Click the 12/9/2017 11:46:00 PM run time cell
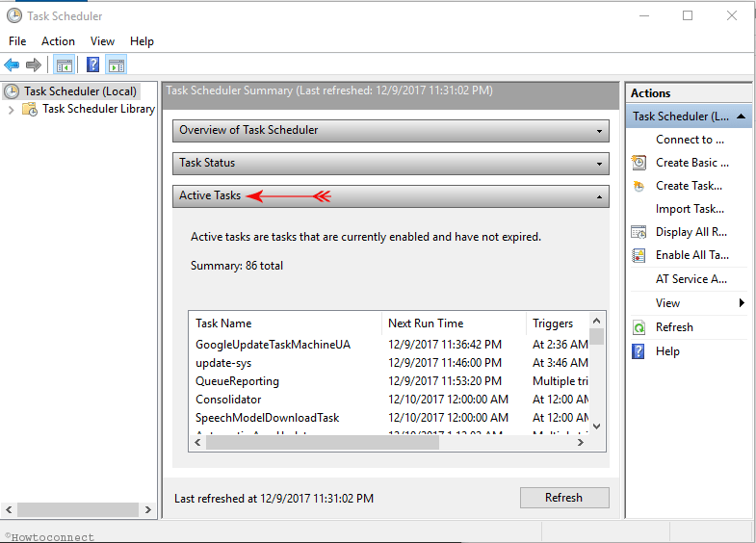The height and width of the screenshot is (543, 756). 445,363
